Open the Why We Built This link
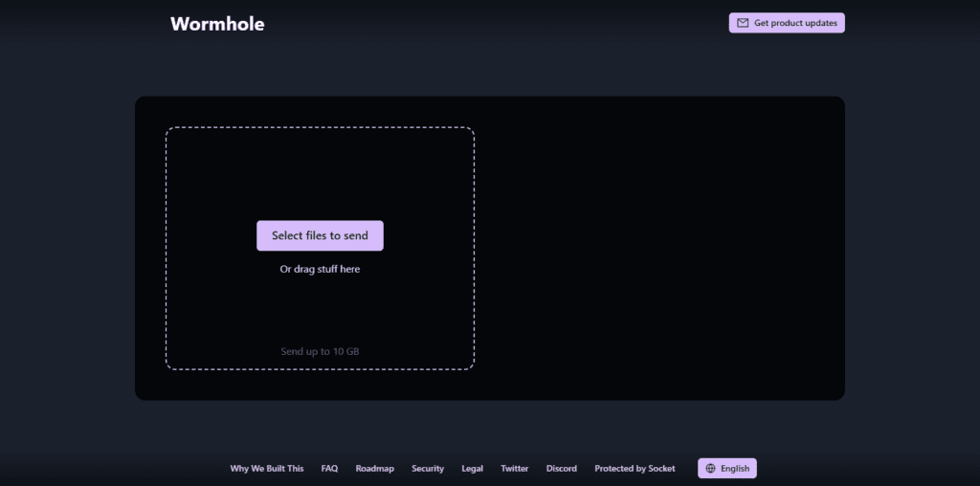The image size is (980, 486). click(267, 469)
